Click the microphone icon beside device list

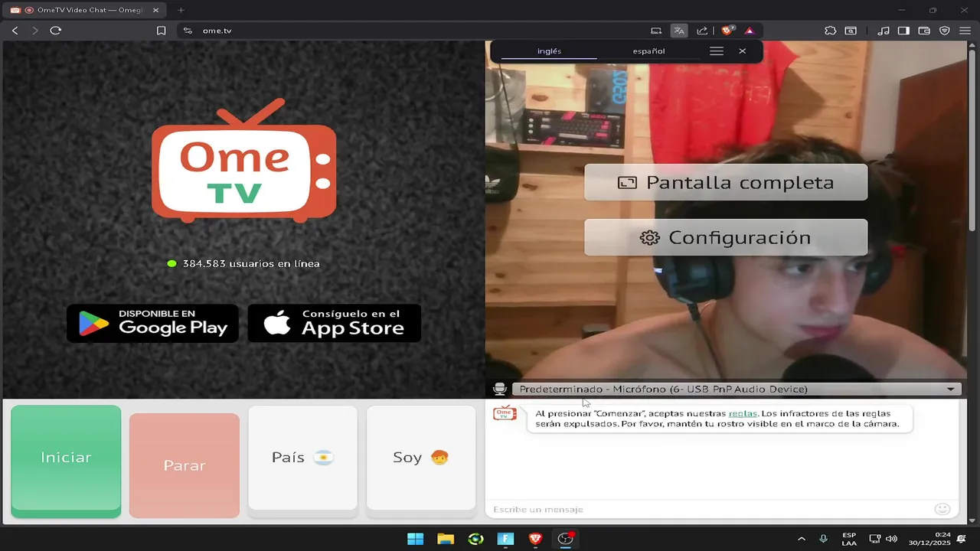click(x=500, y=390)
